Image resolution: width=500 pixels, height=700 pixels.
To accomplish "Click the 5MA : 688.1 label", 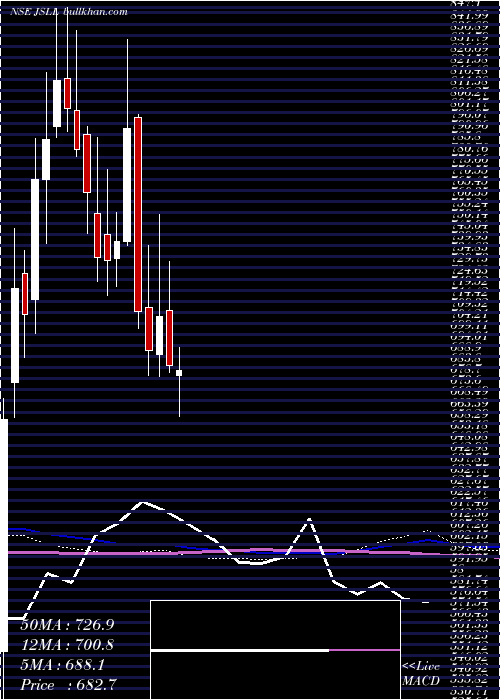I will pos(62,665).
